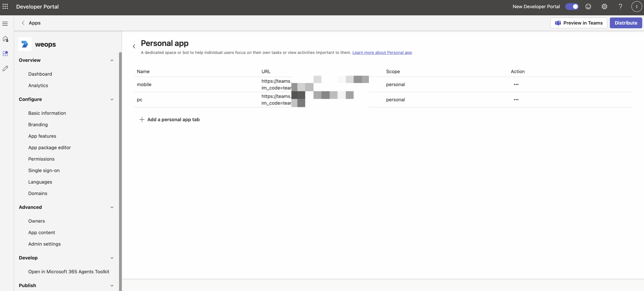This screenshot has width=644, height=291.
Task: Click the sidebar vertical scrollbar
Action: coord(120,171)
